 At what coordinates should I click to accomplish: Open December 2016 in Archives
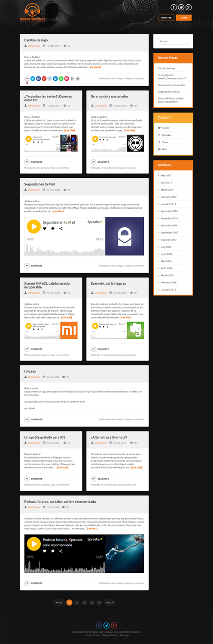point(169,211)
